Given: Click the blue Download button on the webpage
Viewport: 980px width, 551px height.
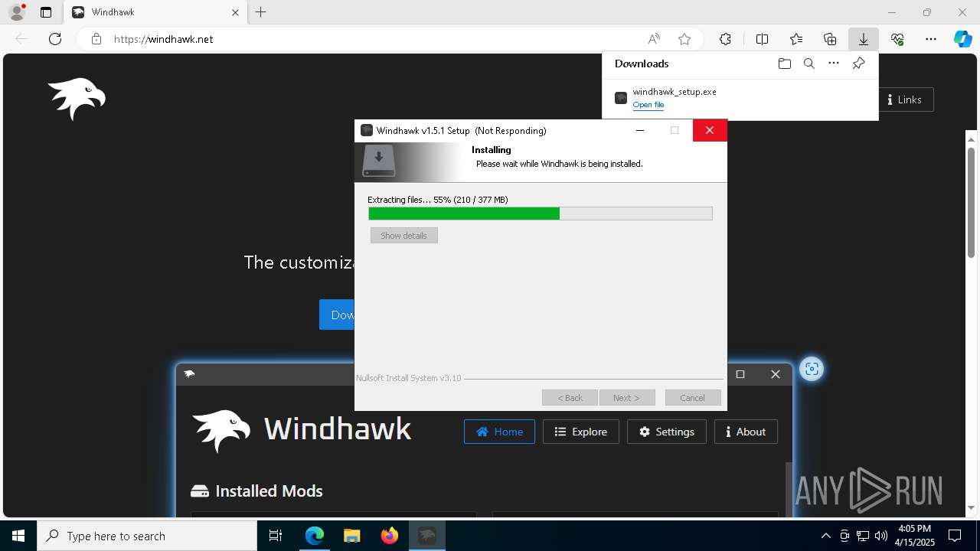Looking at the screenshot, I should [x=337, y=315].
